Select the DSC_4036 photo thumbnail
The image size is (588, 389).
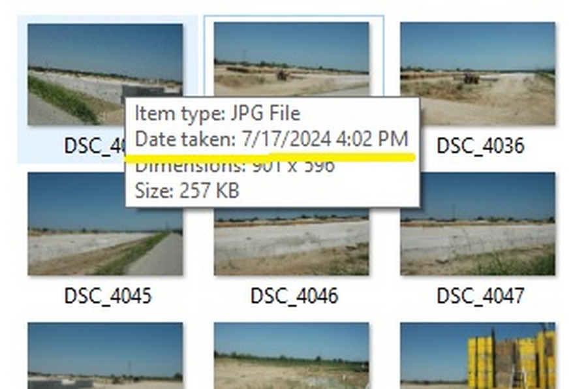pos(478,74)
